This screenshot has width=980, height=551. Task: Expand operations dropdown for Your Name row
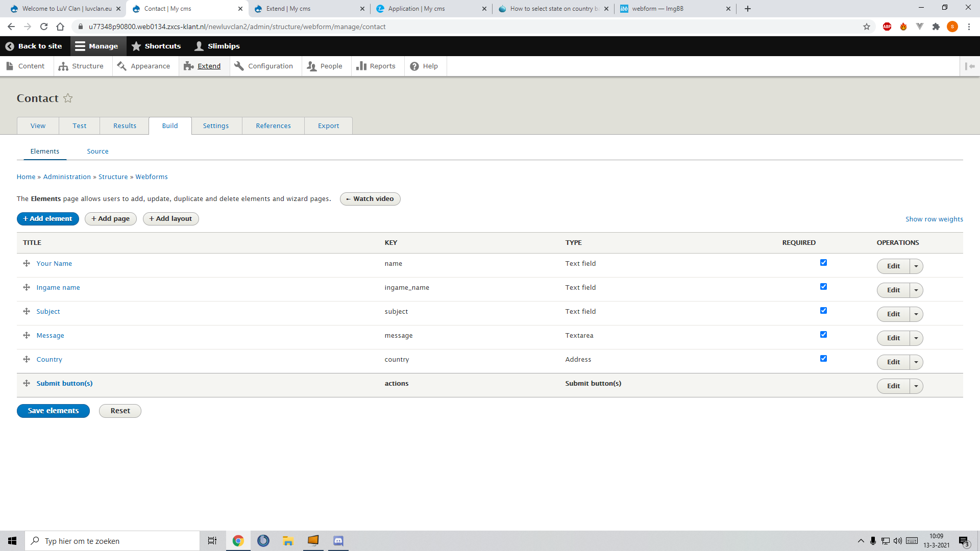pos(916,266)
